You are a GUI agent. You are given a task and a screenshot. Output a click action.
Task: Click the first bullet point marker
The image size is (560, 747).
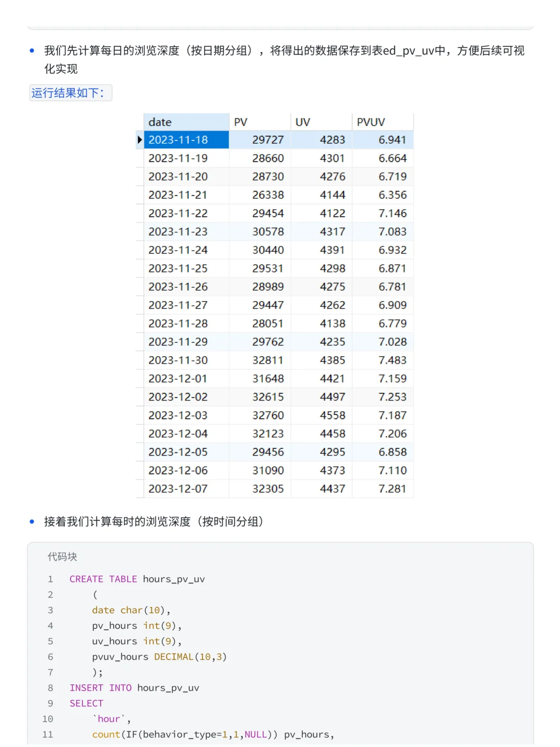[x=32, y=50]
